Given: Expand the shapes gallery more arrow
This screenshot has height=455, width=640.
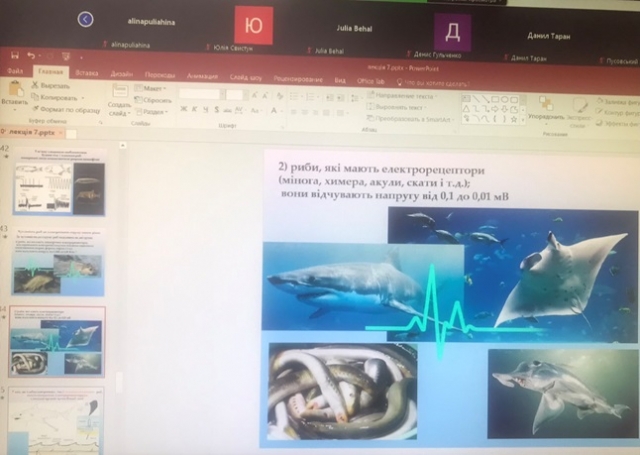Looking at the screenshot, I should point(523,120).
